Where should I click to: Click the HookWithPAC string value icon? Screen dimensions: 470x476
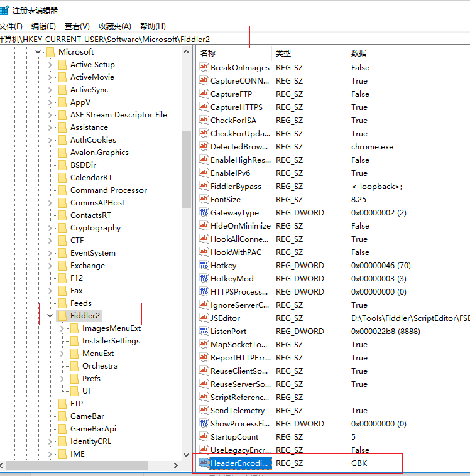pos(204,252)
